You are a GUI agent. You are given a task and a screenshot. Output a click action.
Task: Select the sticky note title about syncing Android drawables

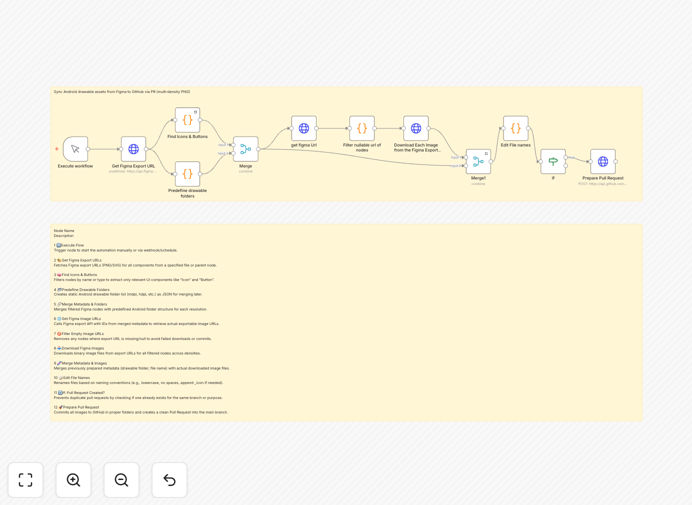122,92
